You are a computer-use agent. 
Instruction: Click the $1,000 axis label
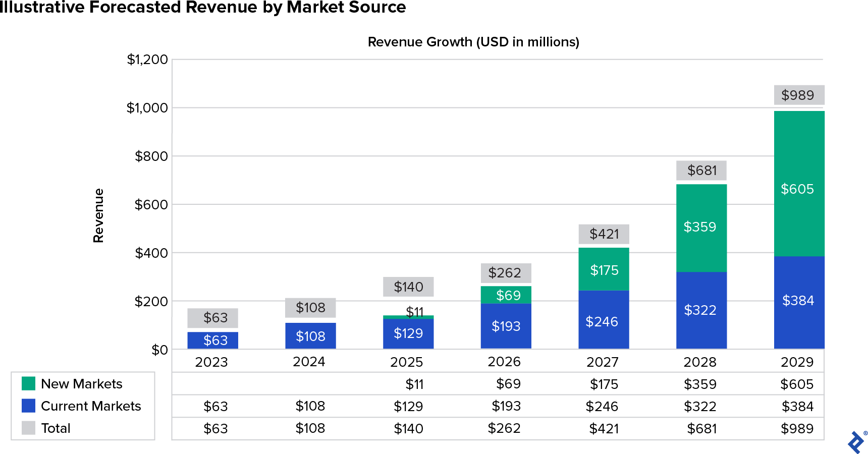pyautogui.click(x=147, y=108)
